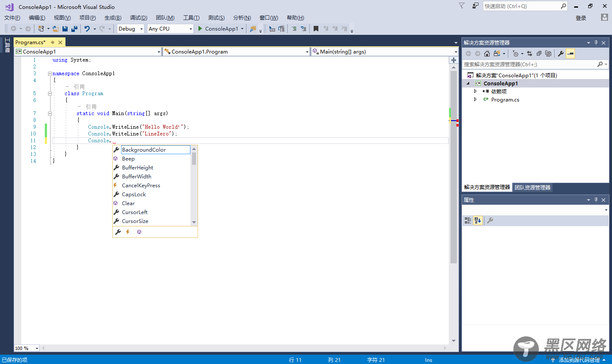Click the Home icon in Solution Explorer
Viewport: 612px width, 364px height.
point(487,54)
